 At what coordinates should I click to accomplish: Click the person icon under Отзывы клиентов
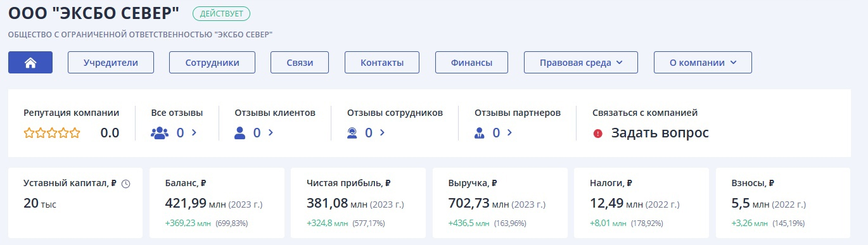coord(240,133)
